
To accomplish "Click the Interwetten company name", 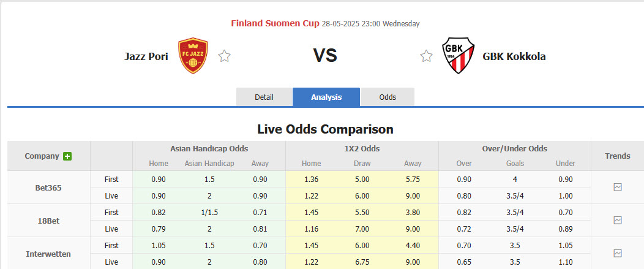I will [48, 254].
